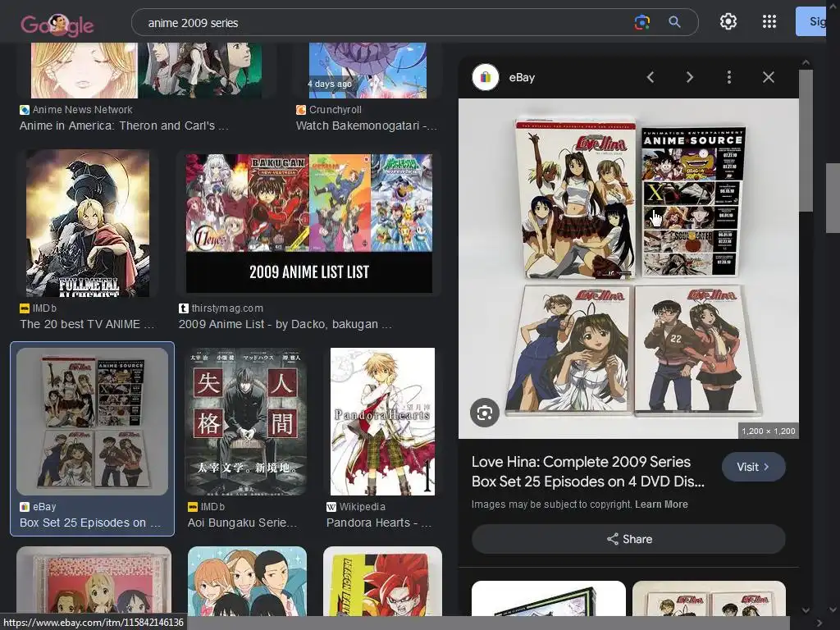
Task: Click the large Love Hina preview image
Action: [628, 268]
